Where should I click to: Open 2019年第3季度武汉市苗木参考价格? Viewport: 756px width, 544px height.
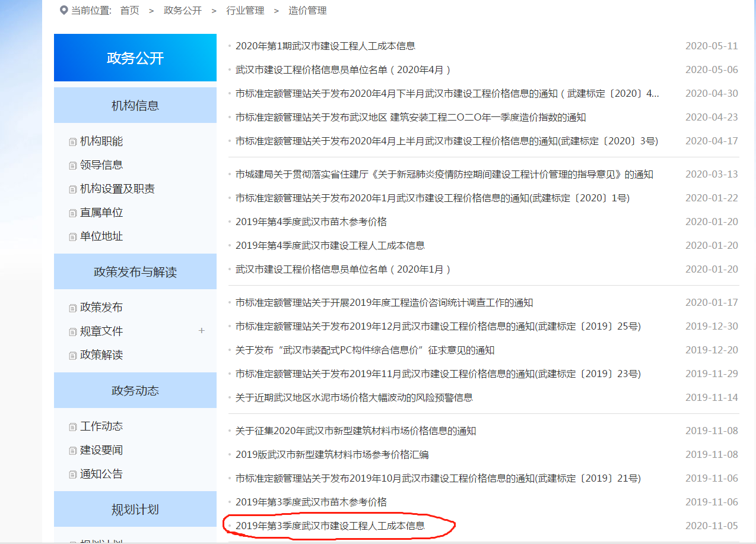[x=311, y=502]
